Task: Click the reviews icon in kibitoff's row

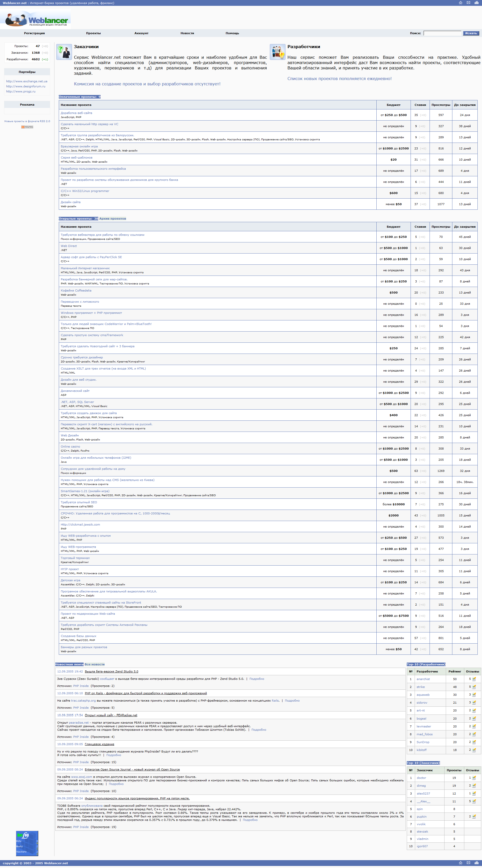Action: (x=474, y=750)
